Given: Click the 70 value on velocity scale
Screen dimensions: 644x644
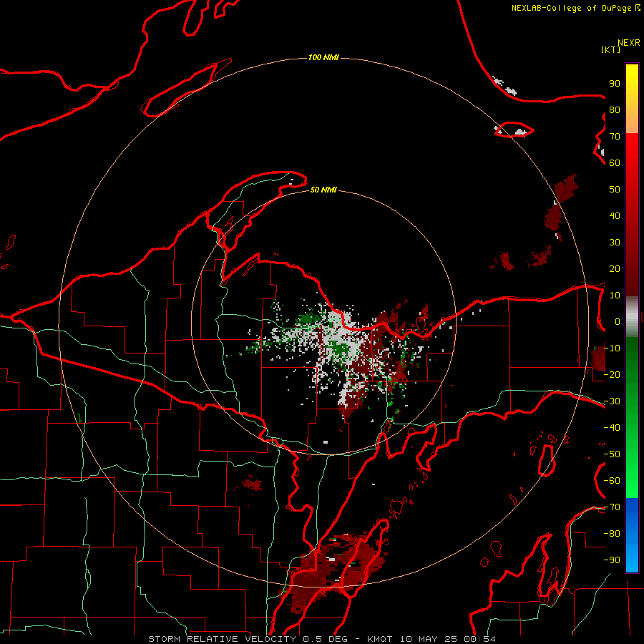Looking at the screenshot, I should click(615, 137).
